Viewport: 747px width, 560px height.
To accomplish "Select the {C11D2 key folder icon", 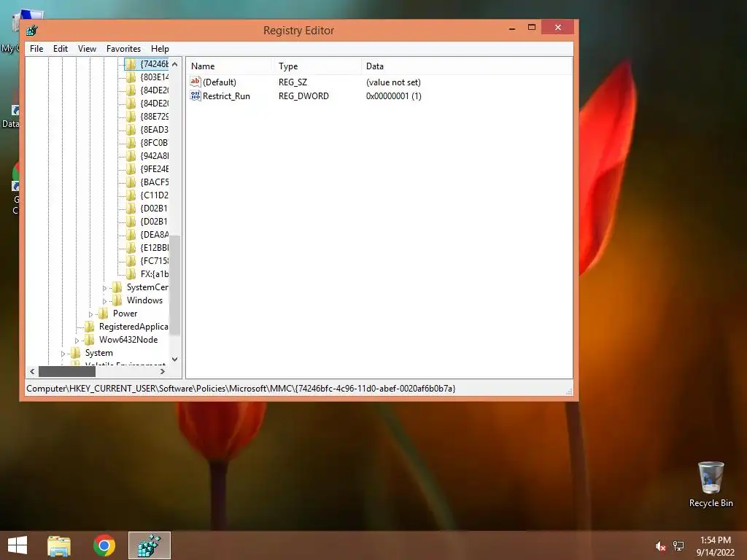I will 131,195.
